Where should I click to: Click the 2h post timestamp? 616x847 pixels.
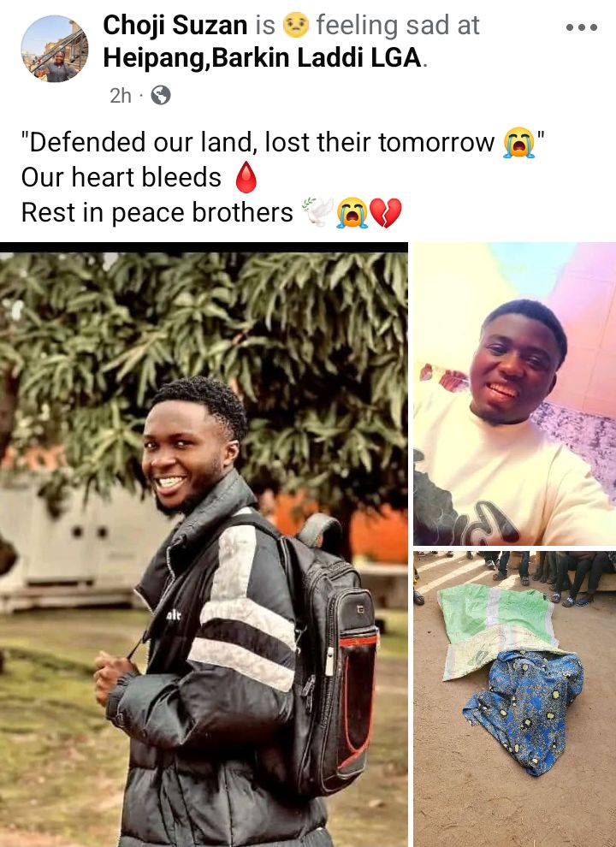120,96
